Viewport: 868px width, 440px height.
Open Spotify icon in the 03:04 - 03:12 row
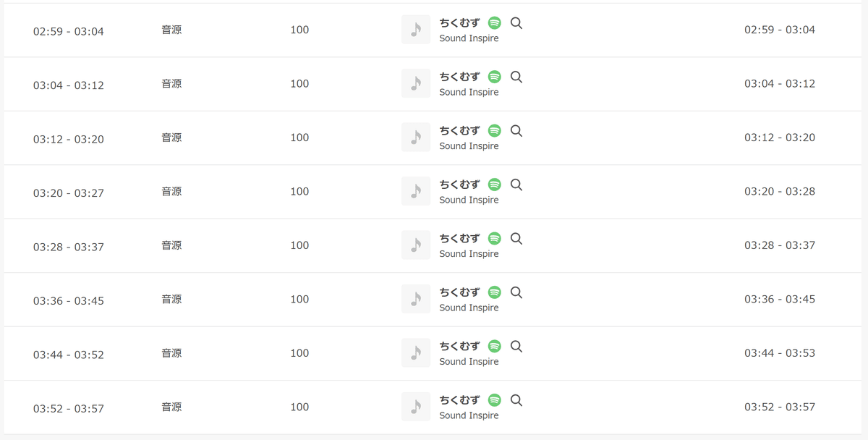(495, 77)
